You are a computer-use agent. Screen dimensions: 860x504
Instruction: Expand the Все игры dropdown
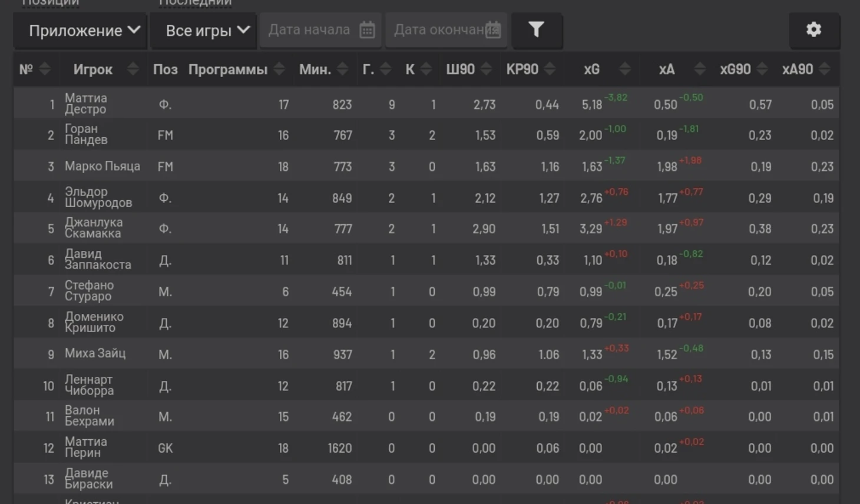click(203, 30)
